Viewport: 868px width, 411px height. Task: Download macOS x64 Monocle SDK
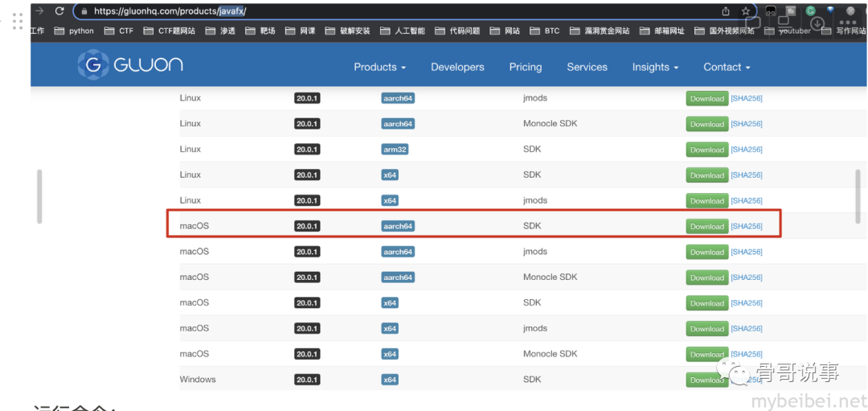point(707,354)
